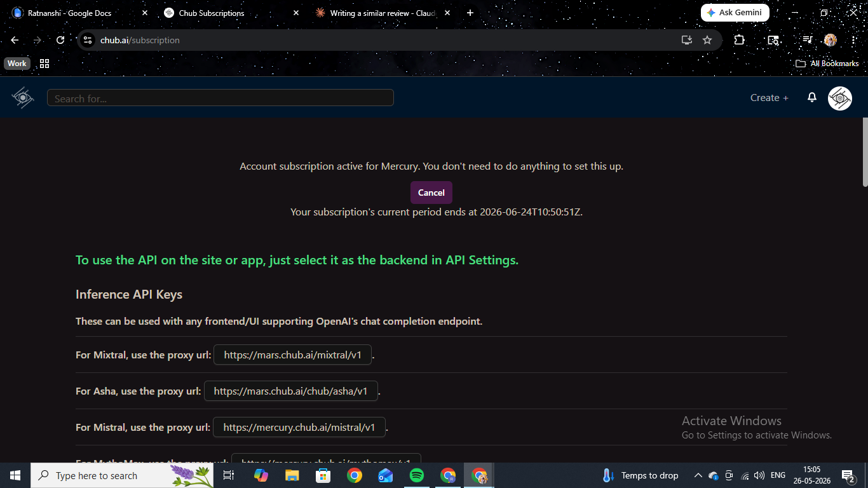Viewport: 868px width, 488px height.
Task: Open Outlook from the taskbar
Action: click(x=385, y=475)
